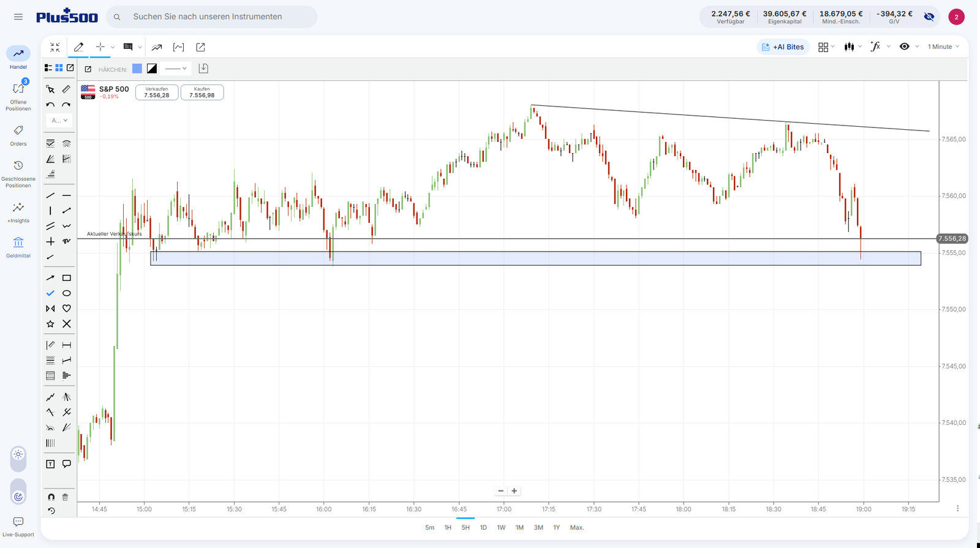Expand the annotation comment dropdown arrow
The height and width of the screenshot is (548, 980).
coord(140,47)
